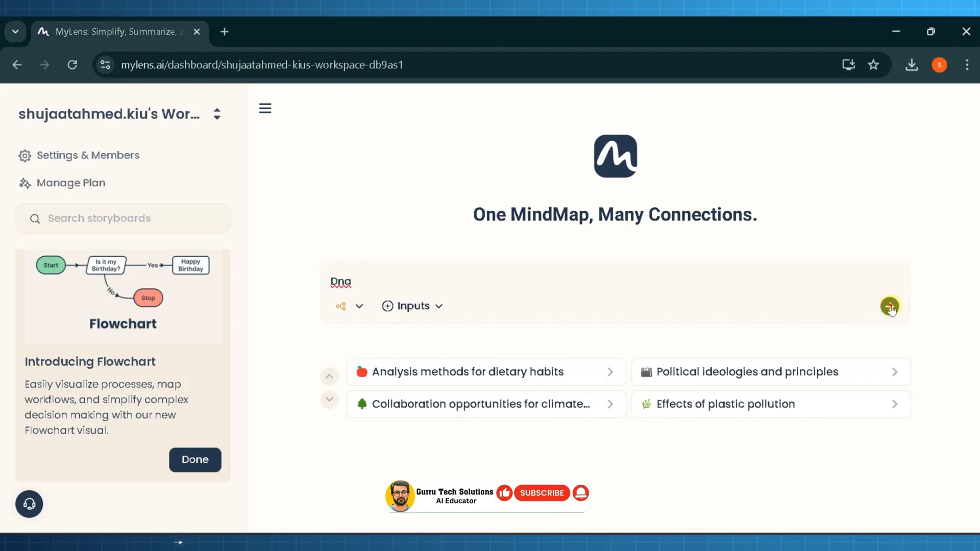Viewport: 980px width, 551px height.
Task: Expand the toolbar dropdown arrow
Action: click(x=359, y=306)
